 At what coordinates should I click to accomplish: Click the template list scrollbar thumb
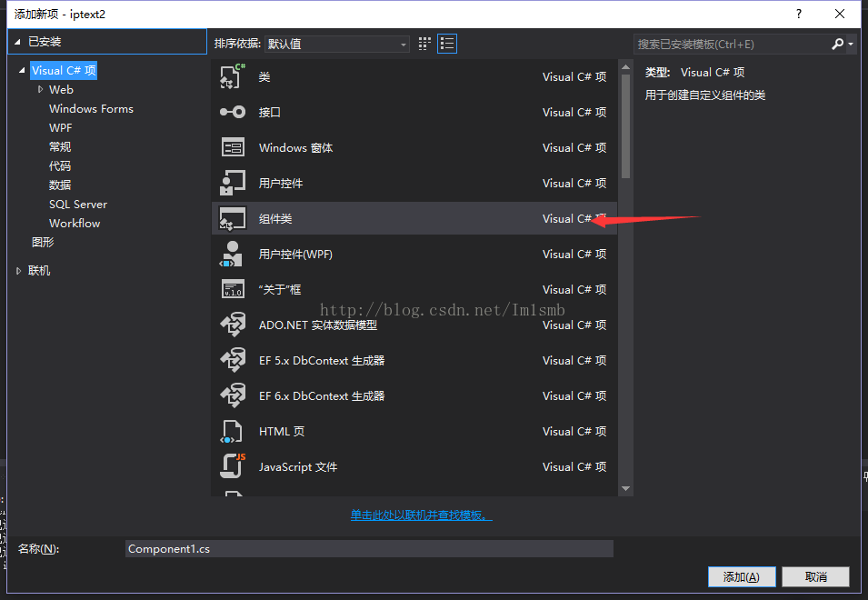pos(625,126)
